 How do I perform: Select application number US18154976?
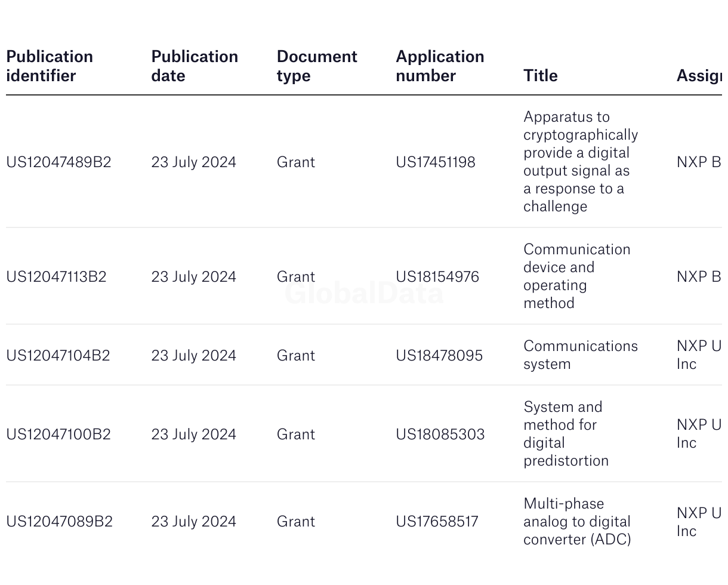pyautogui.click(x=437, y=276)
